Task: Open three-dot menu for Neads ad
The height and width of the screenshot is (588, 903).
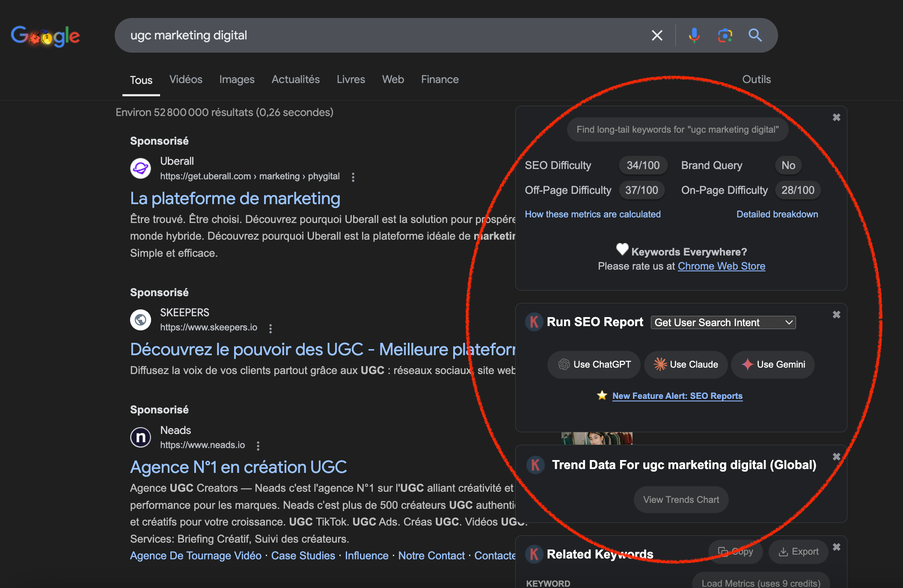Action: click(x=258, y=446)
